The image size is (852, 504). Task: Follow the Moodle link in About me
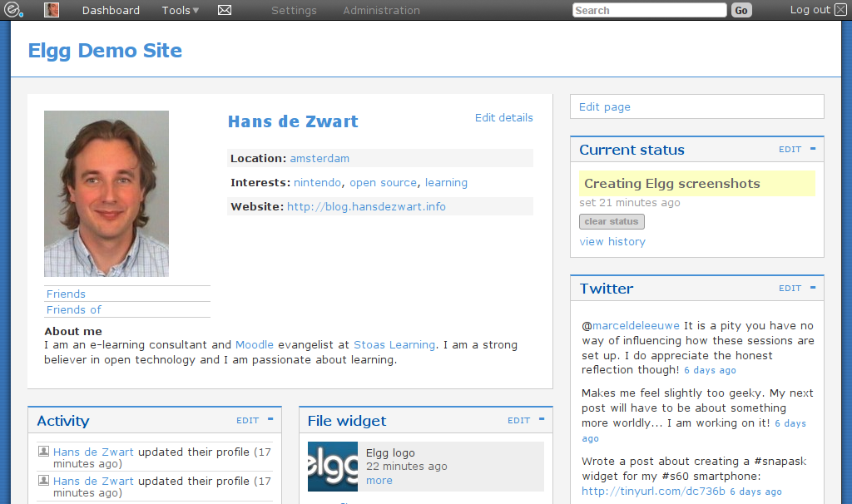[x=255, y=345]
